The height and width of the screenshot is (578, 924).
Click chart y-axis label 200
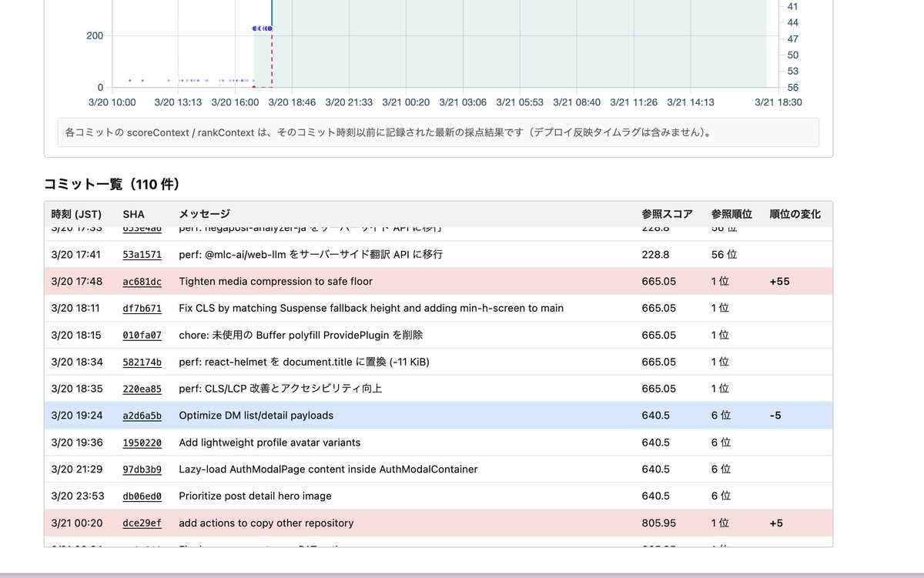tap(95, 35)
